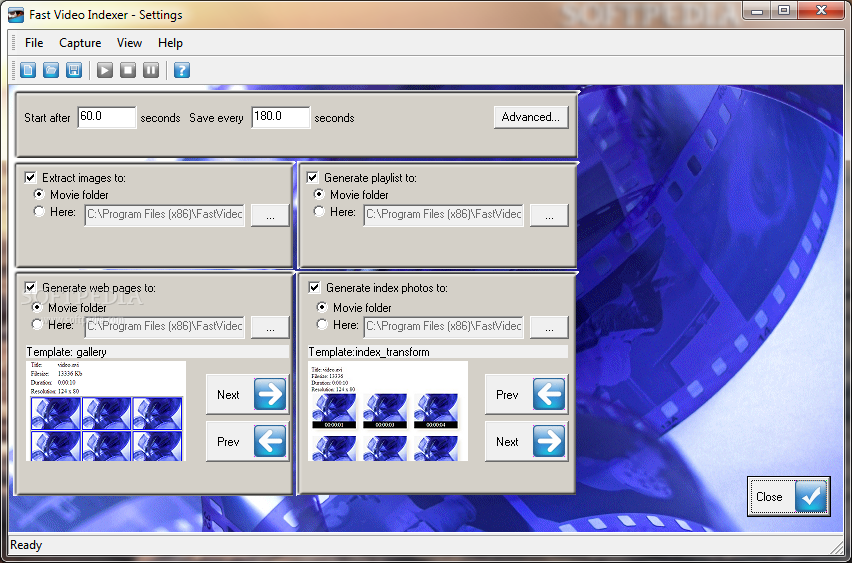Screen dimensions: 852x563
Task: Go to Prev gallery web template
Action: point(247,441)
